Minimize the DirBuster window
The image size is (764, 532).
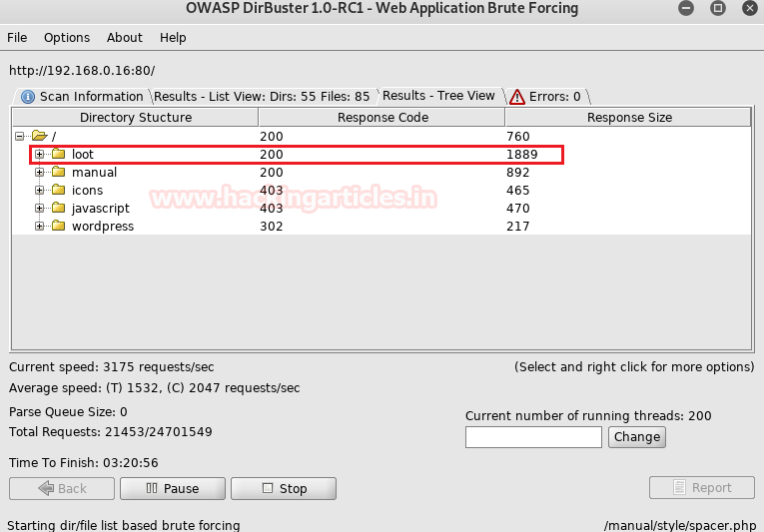[686, 8]
